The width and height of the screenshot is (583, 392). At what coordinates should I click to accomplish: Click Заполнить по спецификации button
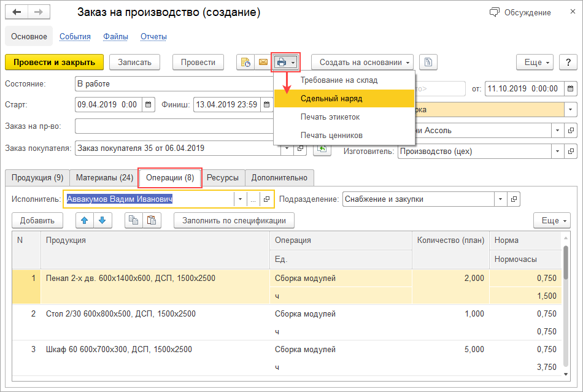click(x=234, y=220)
